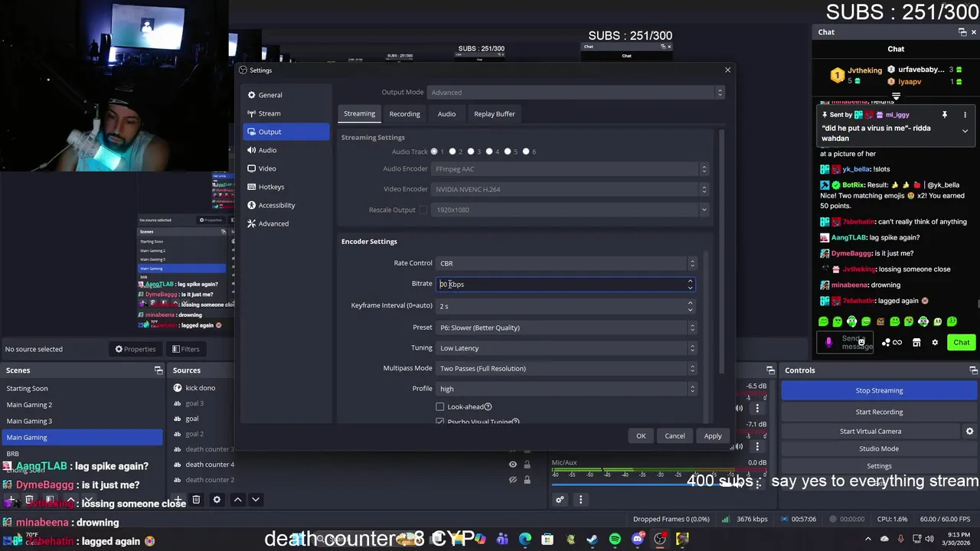The image size is (980, 551).
Task: Click OK in Settings dialog
Action: tap(641, 436)
